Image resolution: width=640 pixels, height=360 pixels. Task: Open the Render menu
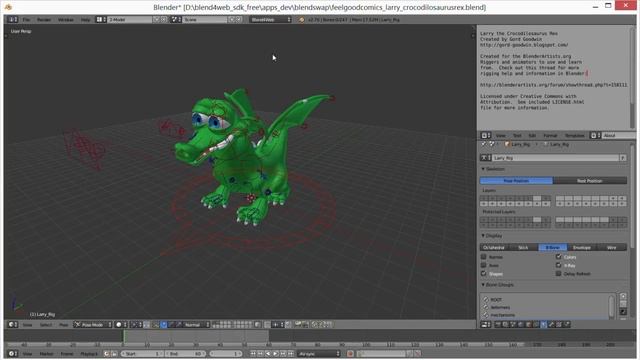(x=44, y=19)
